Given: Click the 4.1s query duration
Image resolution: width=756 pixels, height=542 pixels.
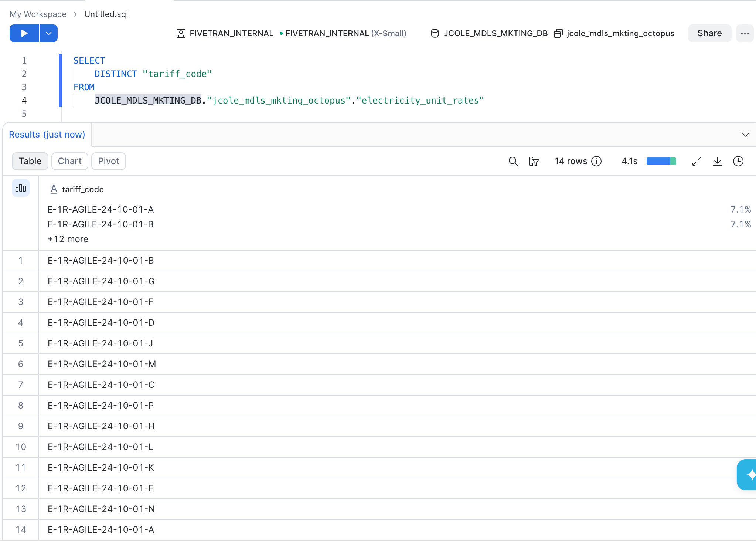Looking at the screenshot, I should 630,161.
